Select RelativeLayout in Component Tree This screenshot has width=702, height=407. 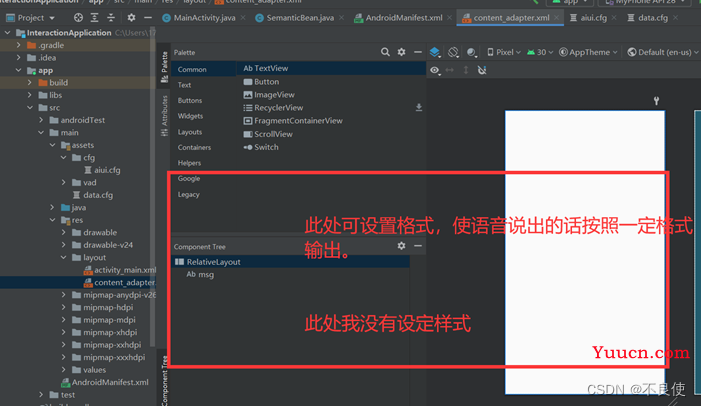point(291,262)
